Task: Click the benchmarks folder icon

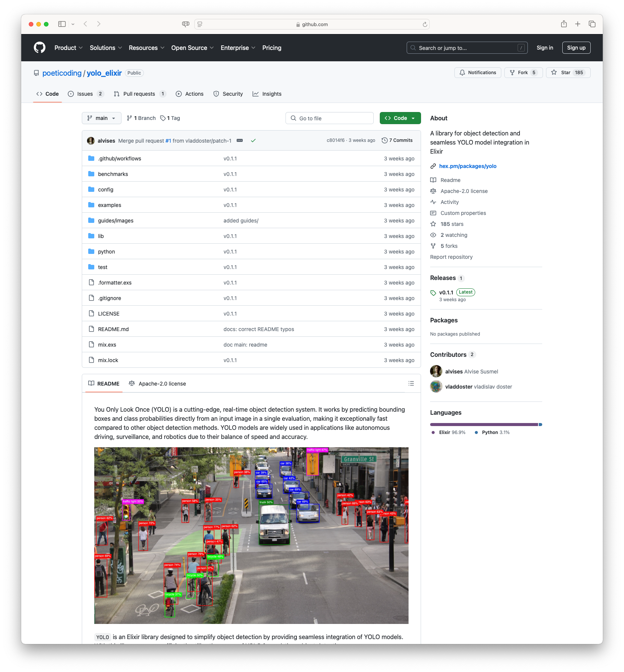Action: click(x=91, y=174)
